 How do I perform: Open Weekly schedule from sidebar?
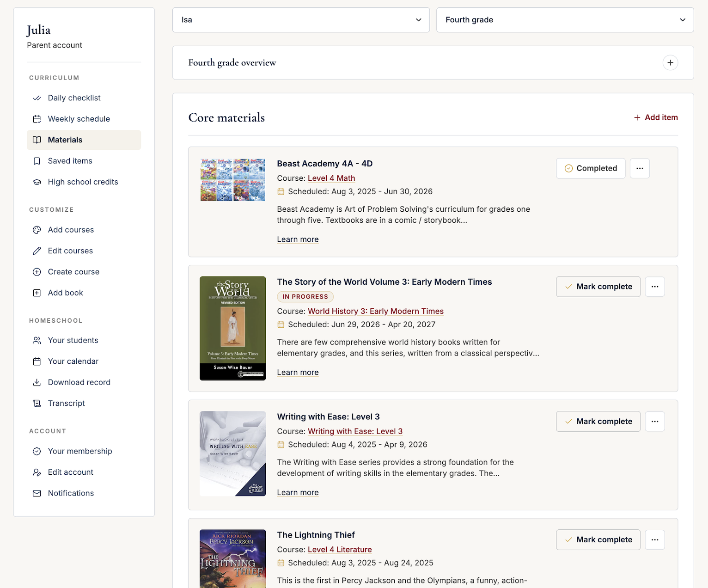(x=84, y=119)
